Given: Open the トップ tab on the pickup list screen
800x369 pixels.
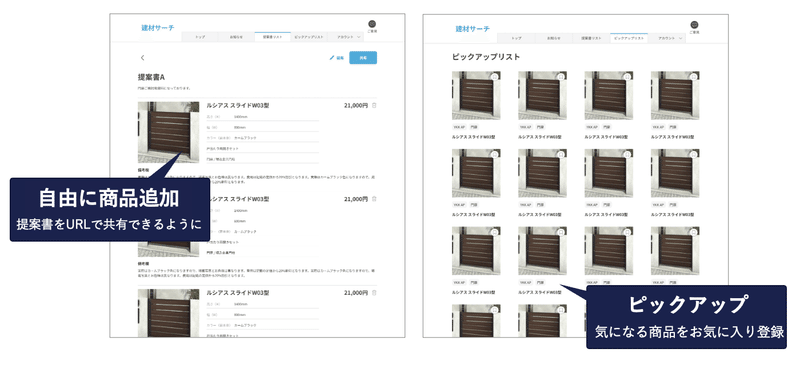Looking at the screenshot, I should [516, 38].
